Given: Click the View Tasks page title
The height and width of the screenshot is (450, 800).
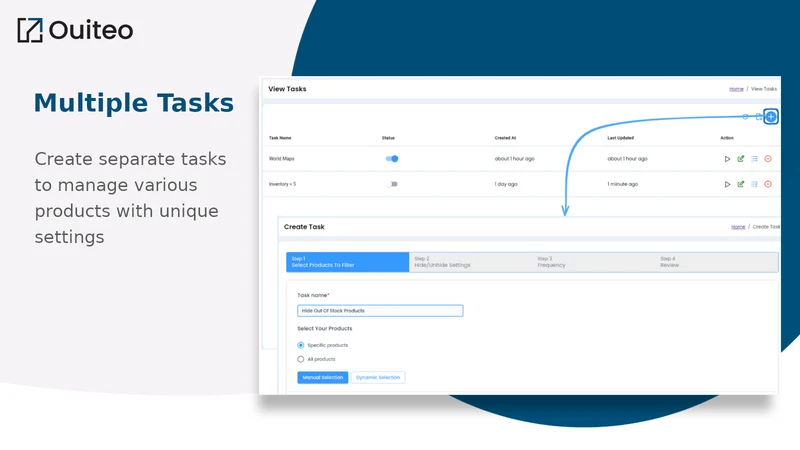Looking at the screenshot, I should [x=287, y=89].
